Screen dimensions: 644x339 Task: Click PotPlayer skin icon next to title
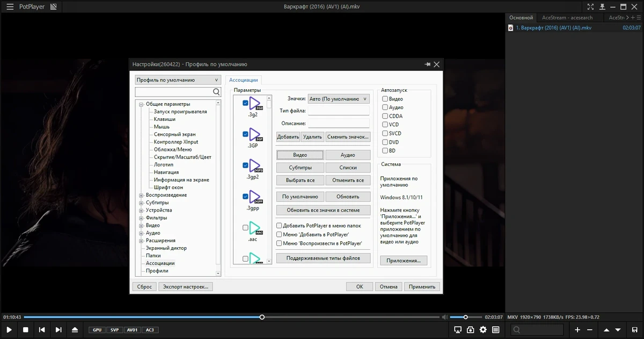pos(53,6)
